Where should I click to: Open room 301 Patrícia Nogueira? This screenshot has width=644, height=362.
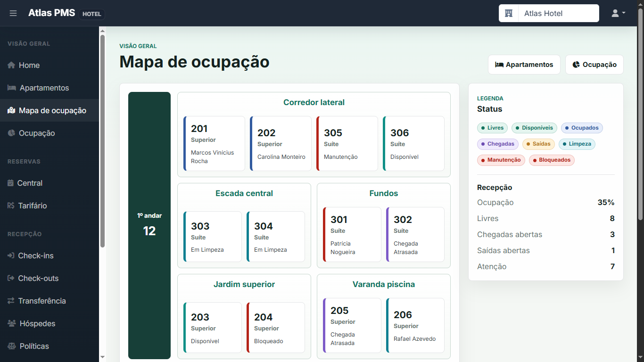pyautogui.click(x=352, y=234)
